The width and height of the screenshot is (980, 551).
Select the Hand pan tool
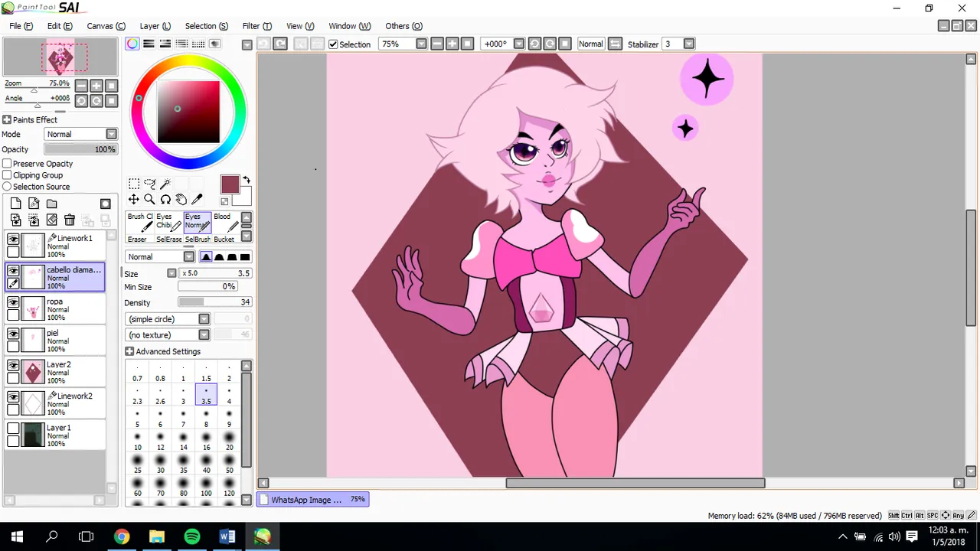click(181, 200)
